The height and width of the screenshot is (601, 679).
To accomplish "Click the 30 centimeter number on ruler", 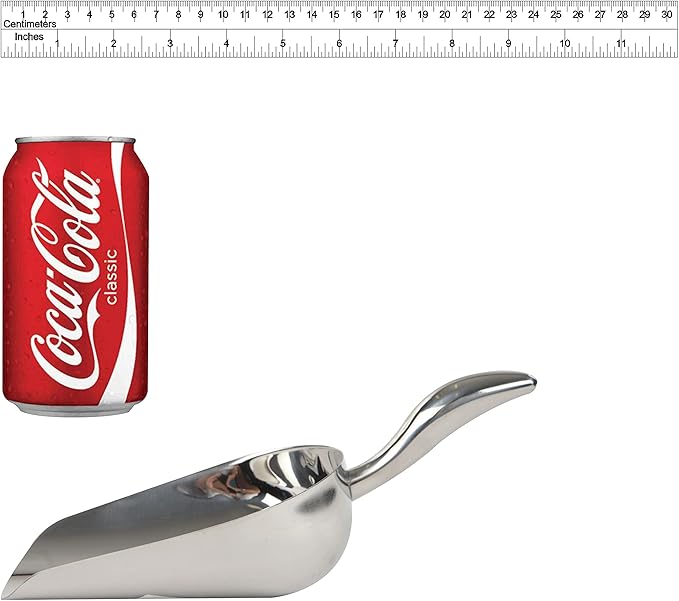I will click(x=667, y=14).
